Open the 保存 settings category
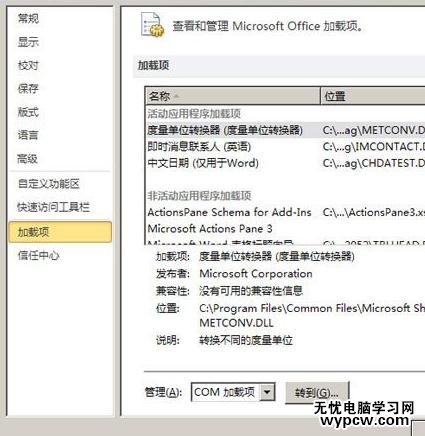The image size is (425, 436). 28,89
